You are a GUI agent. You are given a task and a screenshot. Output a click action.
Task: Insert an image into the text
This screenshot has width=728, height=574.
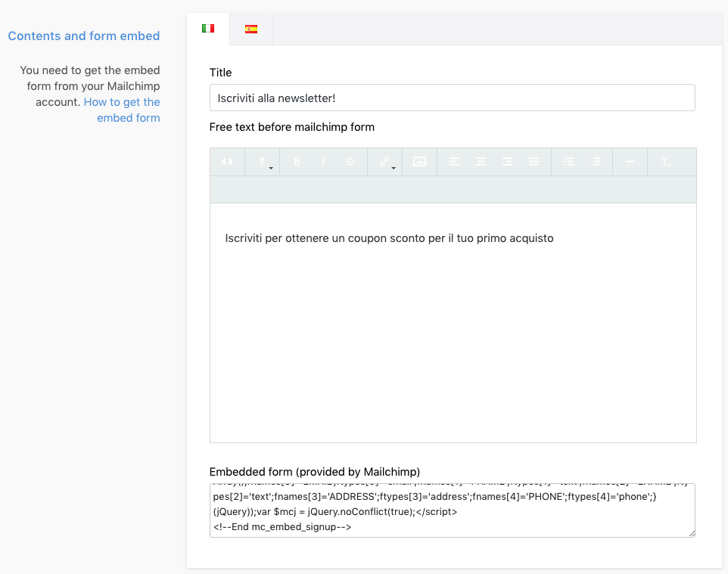pos(420,162)
